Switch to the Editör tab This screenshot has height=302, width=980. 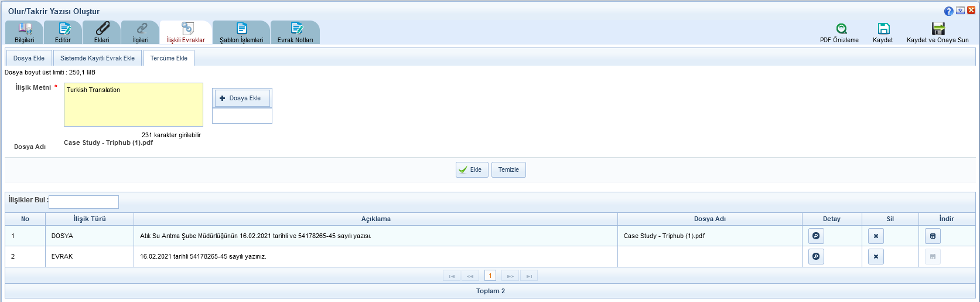point(63,33)
